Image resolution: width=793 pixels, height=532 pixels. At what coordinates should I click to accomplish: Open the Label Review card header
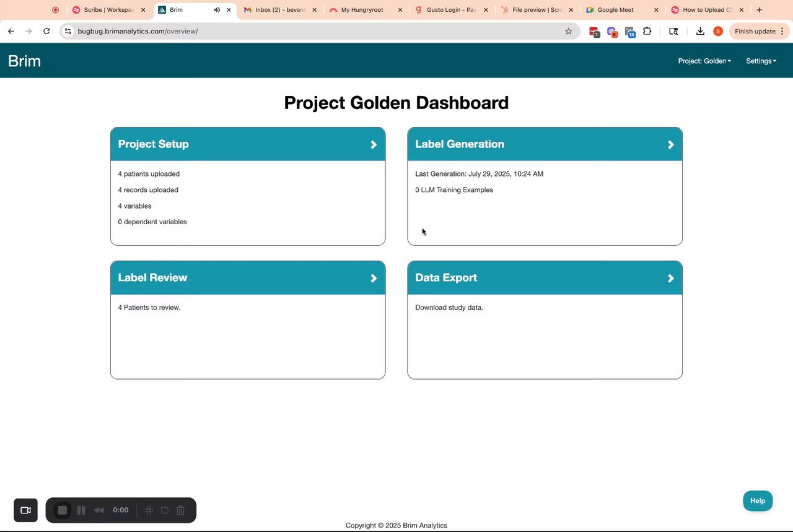(x=248, y=278)
